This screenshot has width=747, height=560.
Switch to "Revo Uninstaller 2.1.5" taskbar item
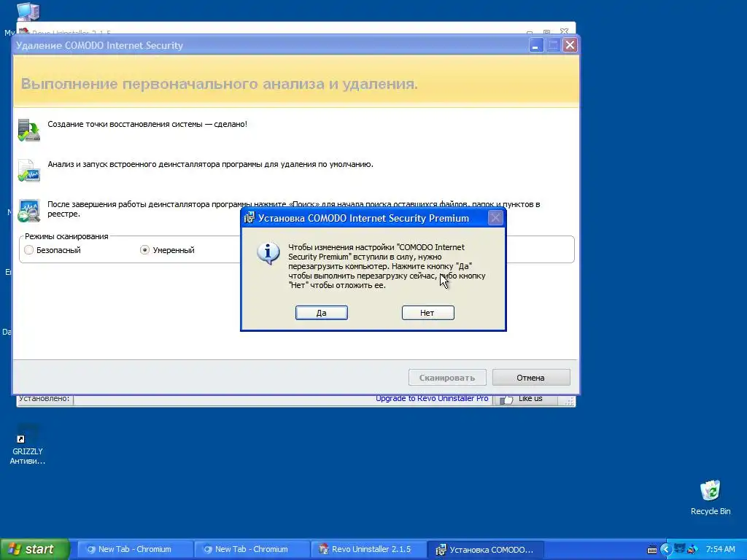[368, 550]
